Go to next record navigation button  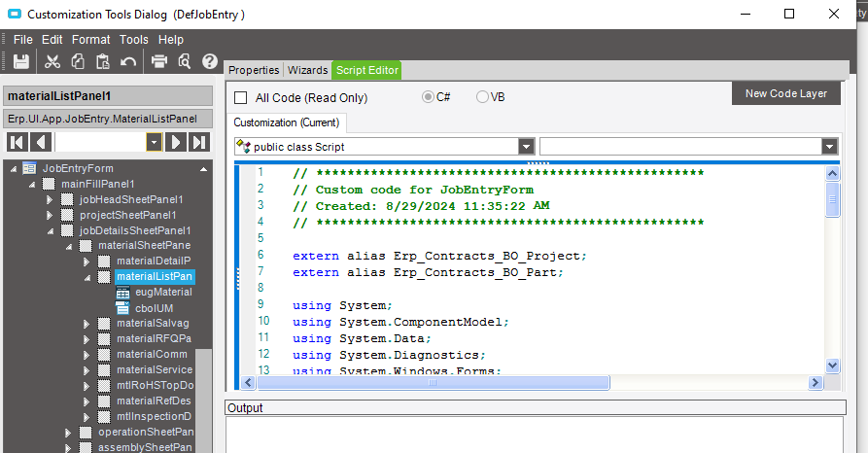tap(176, 142)
